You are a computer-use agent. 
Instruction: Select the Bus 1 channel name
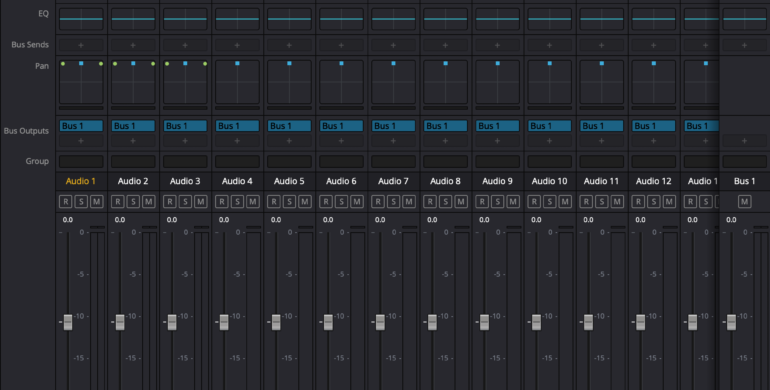pos(744,181)
